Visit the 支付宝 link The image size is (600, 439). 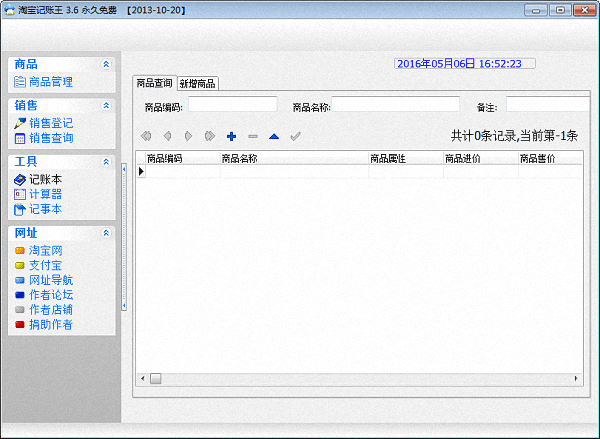(x=46, y=265)
